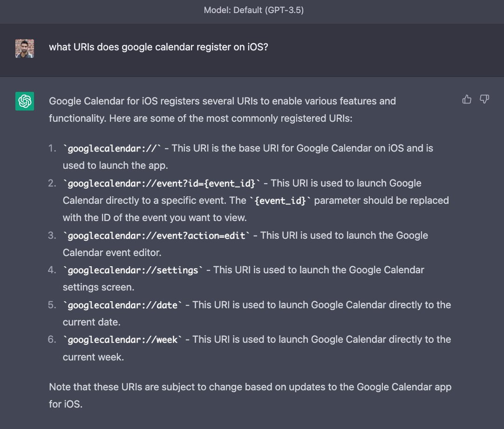The image size is (504, 429).
Task: Click the googlecalendar://event?action=edit code
Action: [156, 235]
